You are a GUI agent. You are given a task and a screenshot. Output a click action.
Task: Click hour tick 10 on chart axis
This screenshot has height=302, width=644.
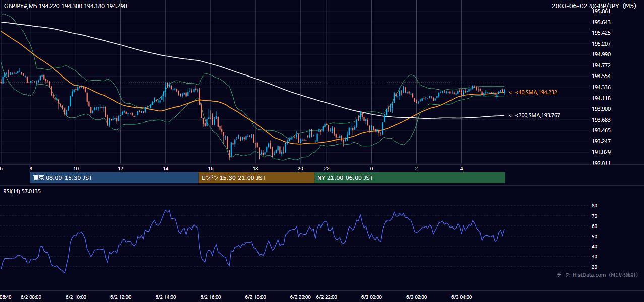click(76, 169)
